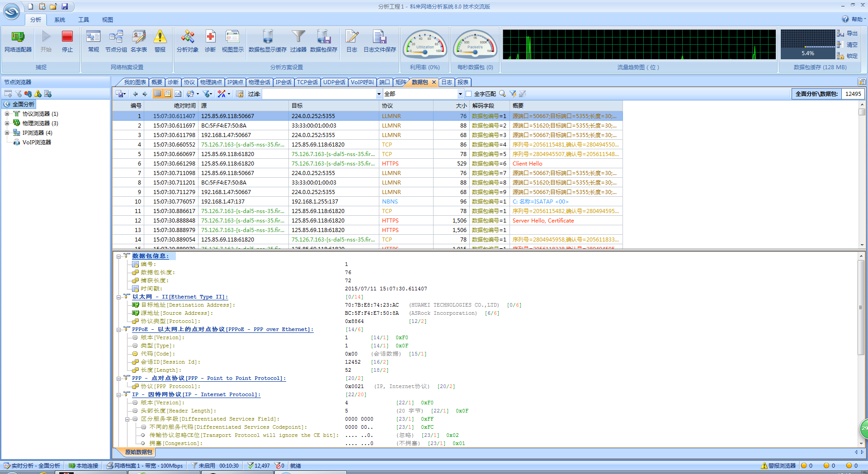Click the 过滤 filter text input field
Screen dimensions: 868x474
pos(319,94)
